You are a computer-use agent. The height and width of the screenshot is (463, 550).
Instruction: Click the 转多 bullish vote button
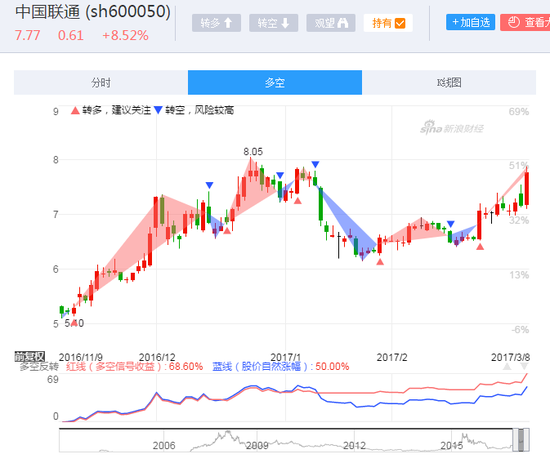[216, 23]
